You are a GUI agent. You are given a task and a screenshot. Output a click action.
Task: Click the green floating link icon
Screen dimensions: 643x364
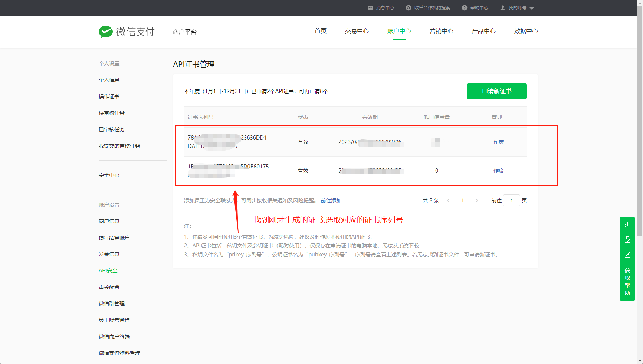(627, 224)
